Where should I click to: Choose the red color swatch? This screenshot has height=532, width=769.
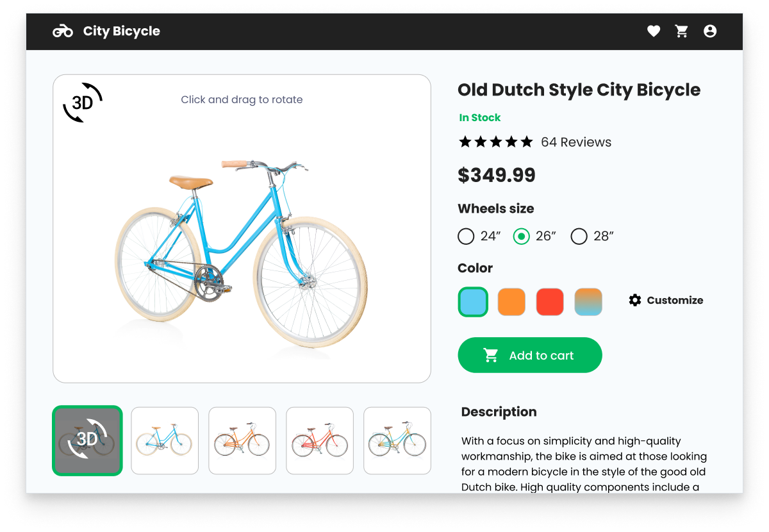pyautogui.click(x=550, y=302)
